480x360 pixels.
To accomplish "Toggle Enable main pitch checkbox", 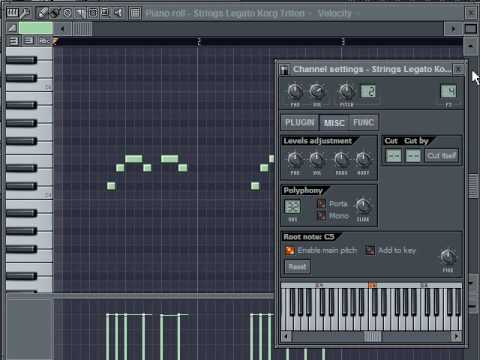I will click(290, 250).
